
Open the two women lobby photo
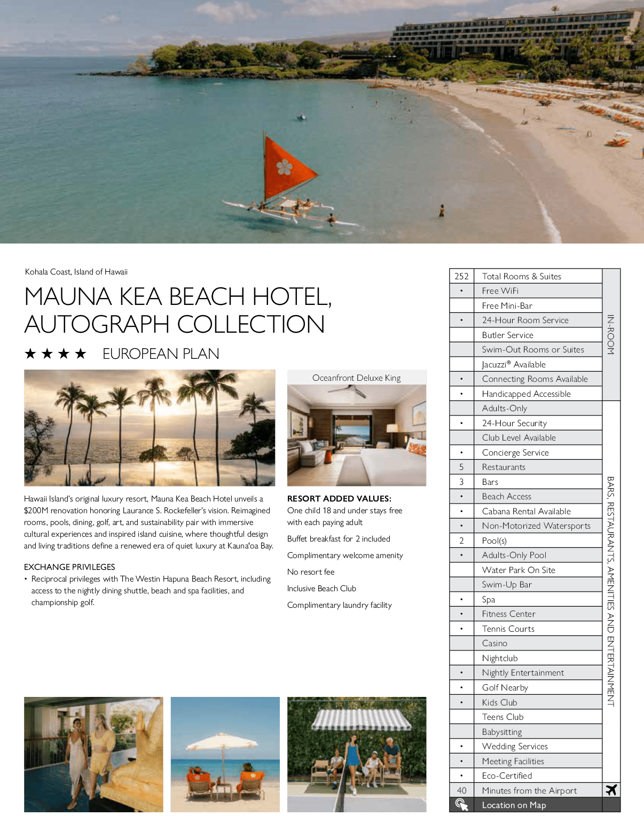coord(93,755)
